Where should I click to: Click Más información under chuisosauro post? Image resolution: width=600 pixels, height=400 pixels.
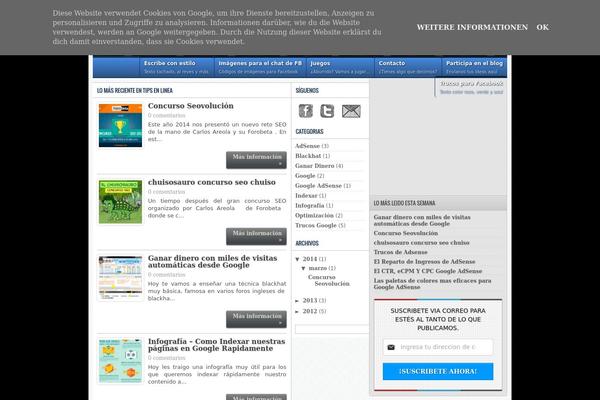click(256, 237)
